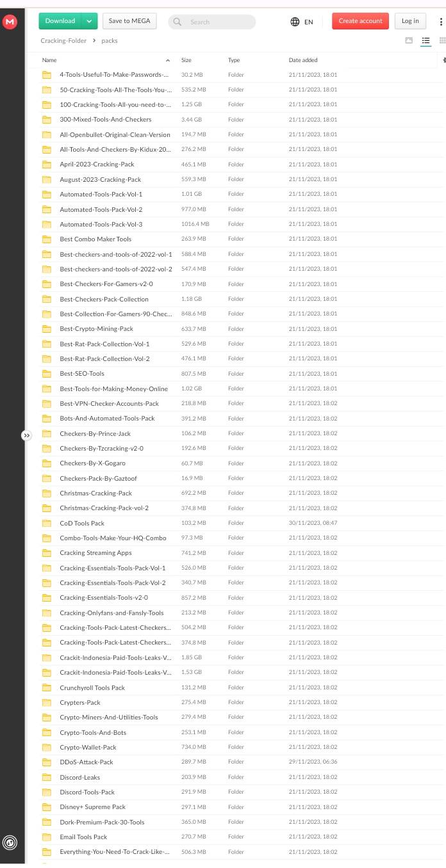Click folder icon of Checkers-By-X-Gogaro

(x=47, y=463)
